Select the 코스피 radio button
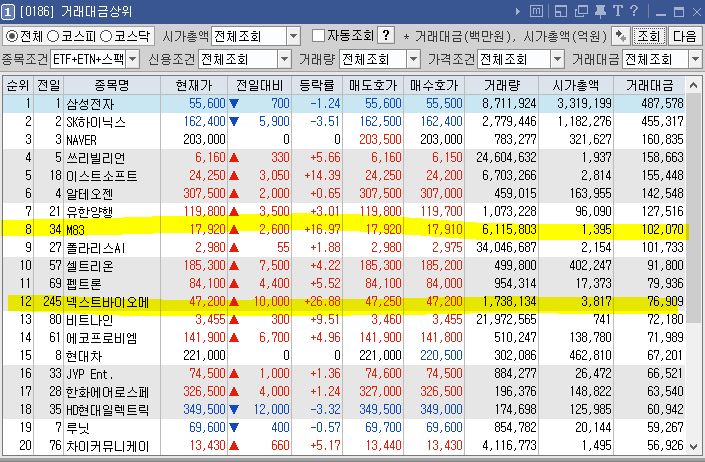Image resolution: width=705 pixels, height=462 pixels. click(x=53, y=36)
